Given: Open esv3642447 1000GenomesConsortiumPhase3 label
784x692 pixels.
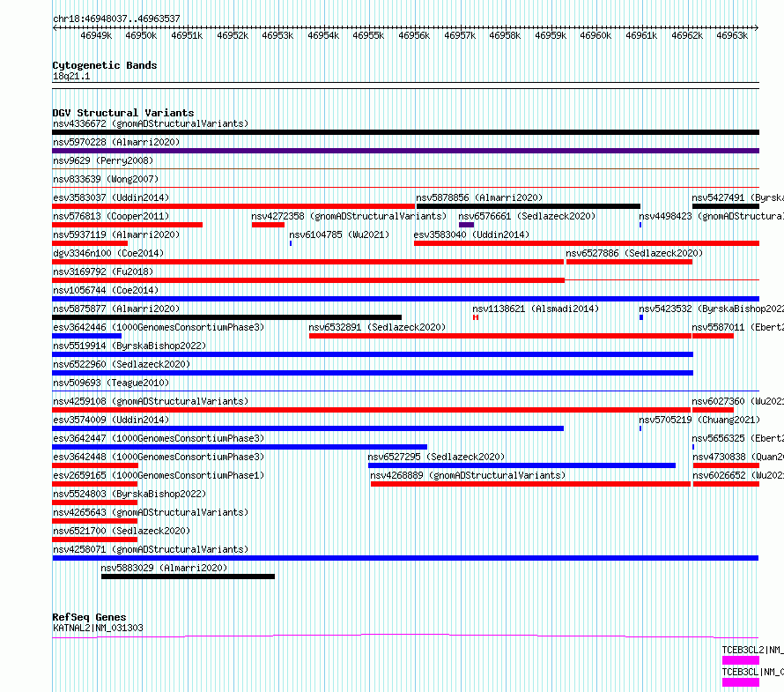Looking at the screenshot, I should click(x=159, y=438).
